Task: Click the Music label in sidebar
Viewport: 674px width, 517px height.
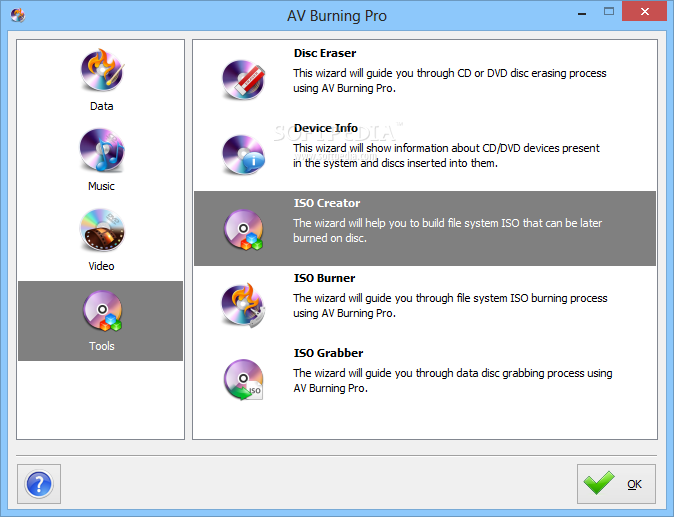Action: click(101, 186)
